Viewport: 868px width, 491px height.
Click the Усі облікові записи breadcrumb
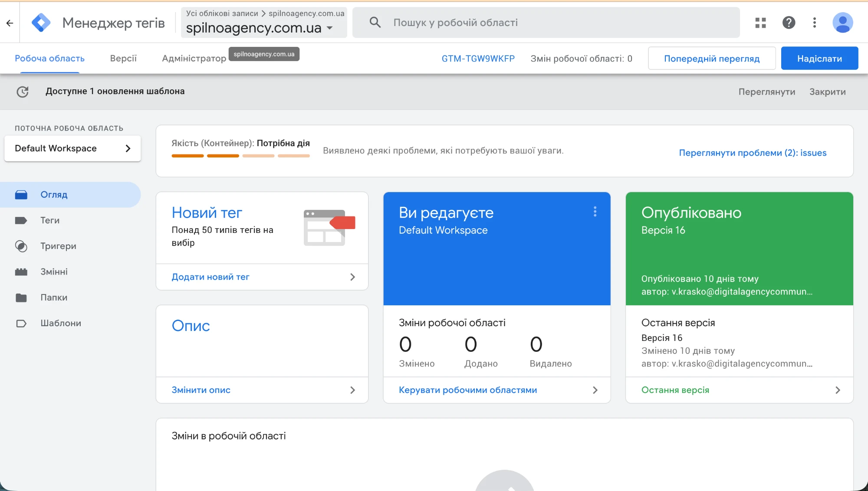click(222, 13)
